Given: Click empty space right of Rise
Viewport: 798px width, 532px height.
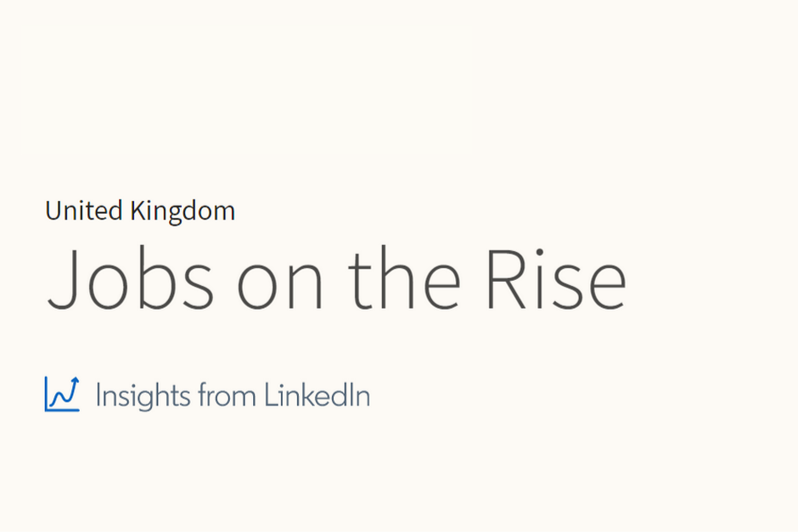Looking at the screenshot, I should click(x=713, y=277).
